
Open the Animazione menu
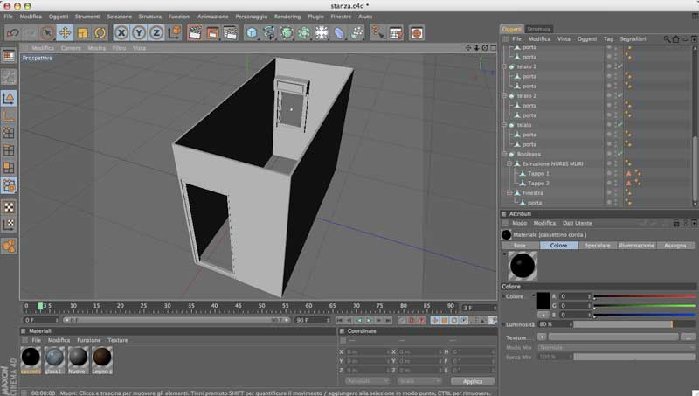213,16
